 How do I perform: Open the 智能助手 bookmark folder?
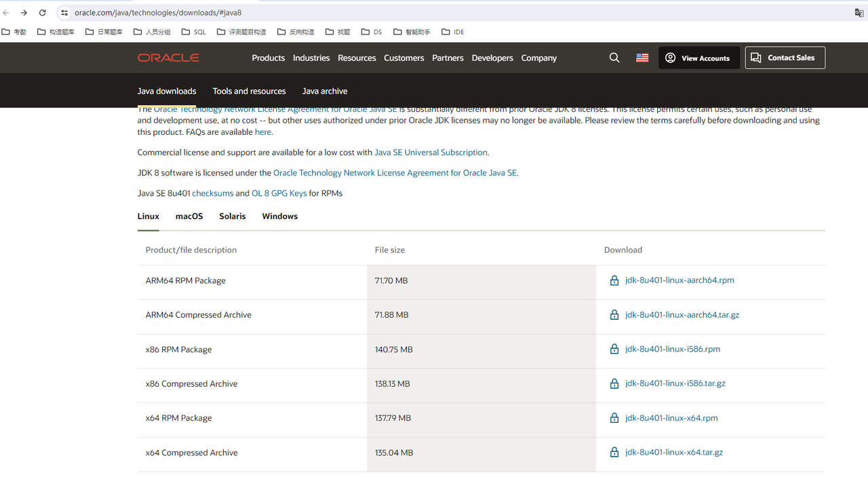[412, 32]
